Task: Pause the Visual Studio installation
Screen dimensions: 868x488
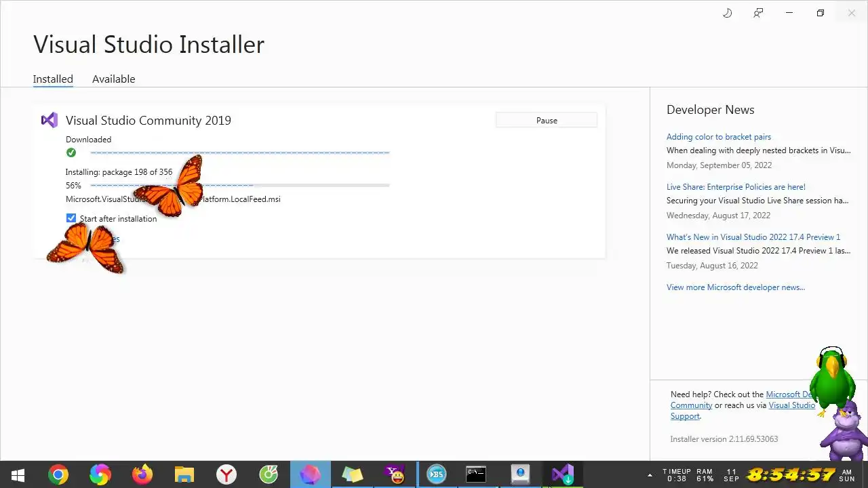Action: (547, 120)
